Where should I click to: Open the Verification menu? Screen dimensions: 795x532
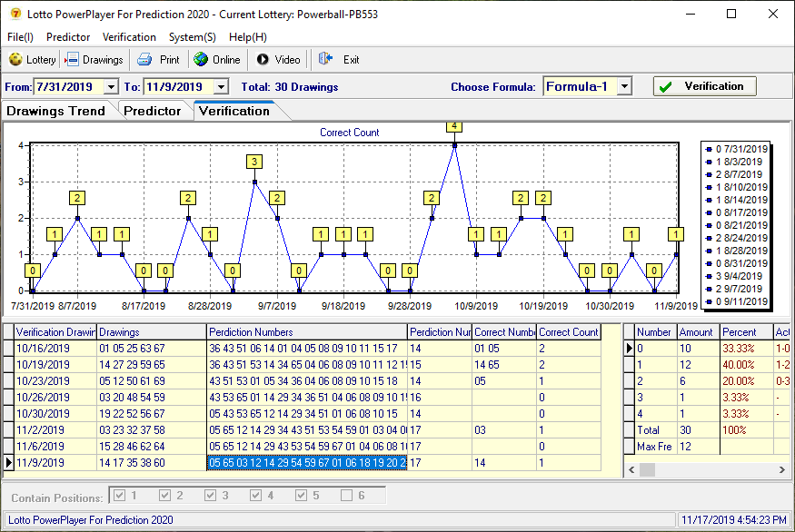point(129,37)
